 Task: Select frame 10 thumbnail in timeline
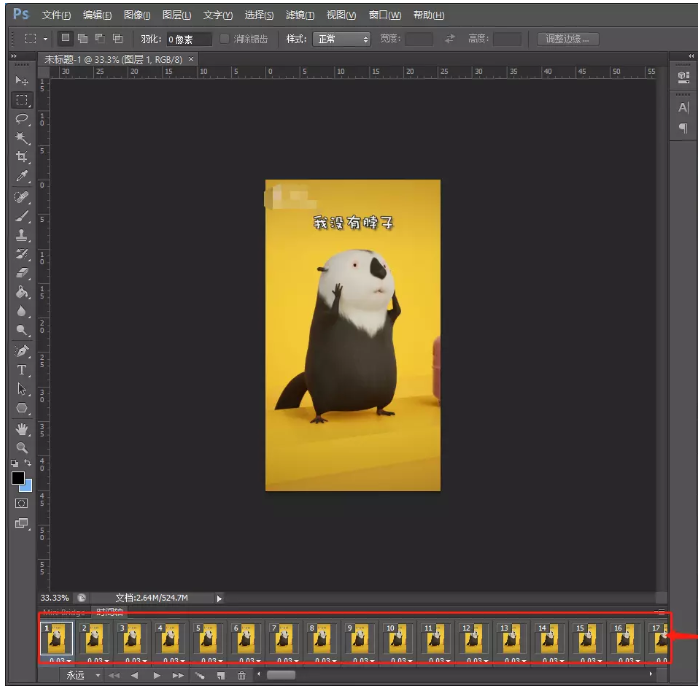pos(398,638)
